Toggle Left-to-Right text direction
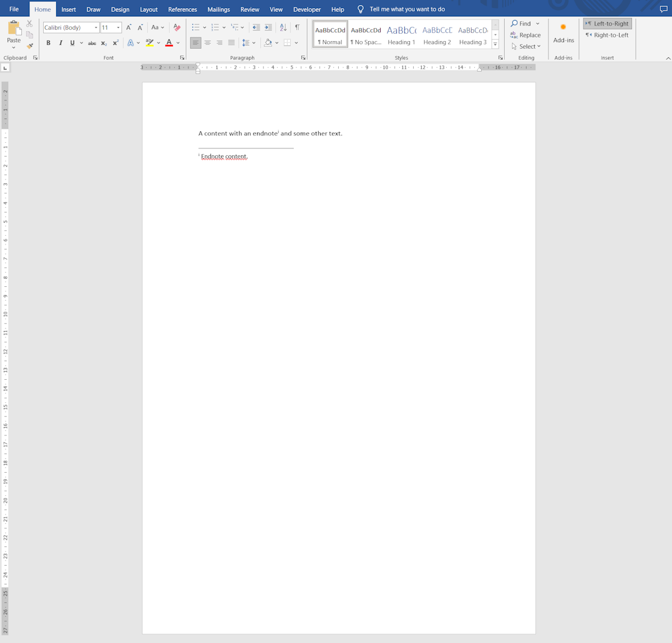Screen dimensions: 672x643 [607, 24]
